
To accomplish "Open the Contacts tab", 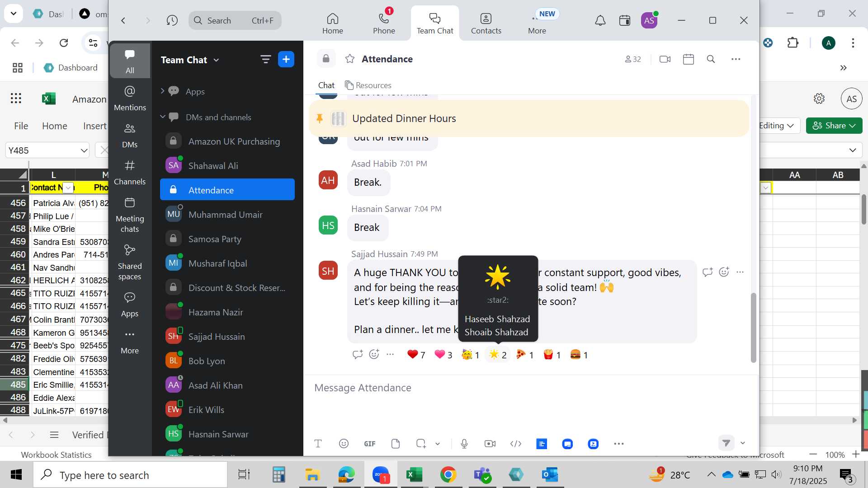I will coord(486,23).
